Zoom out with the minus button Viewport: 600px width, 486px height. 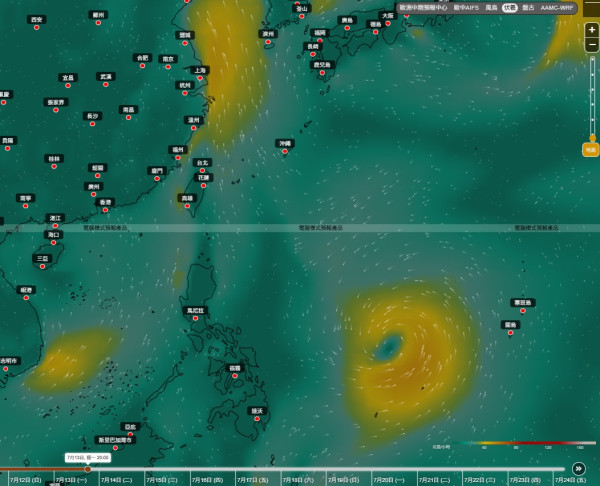[x=592, y=45]
